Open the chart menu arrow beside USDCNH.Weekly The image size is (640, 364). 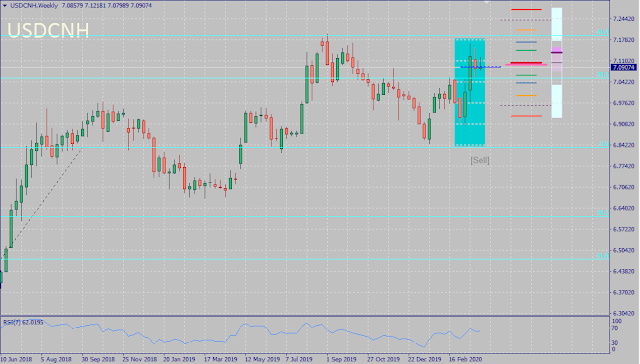click(4, 6)
